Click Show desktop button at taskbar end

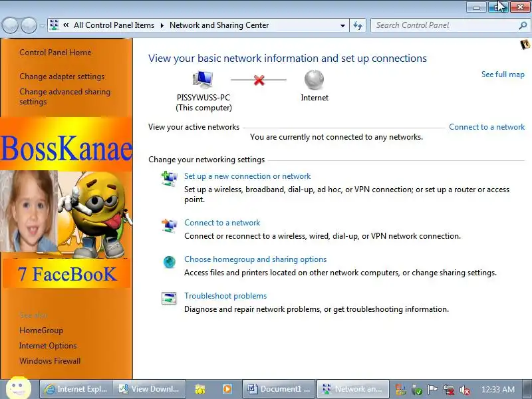point(527,389)
